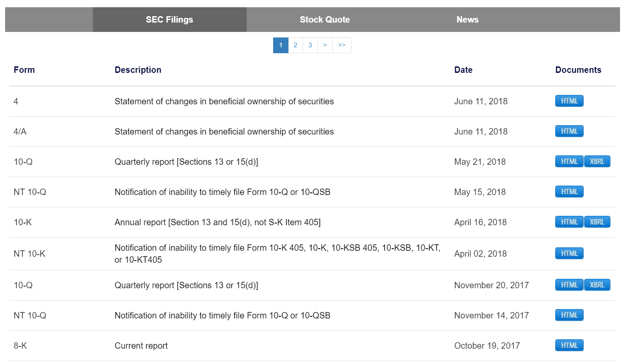Switch to the Stock Quote tab
The height and width of the screenshot is (364, 623).
tap(324, 20)
